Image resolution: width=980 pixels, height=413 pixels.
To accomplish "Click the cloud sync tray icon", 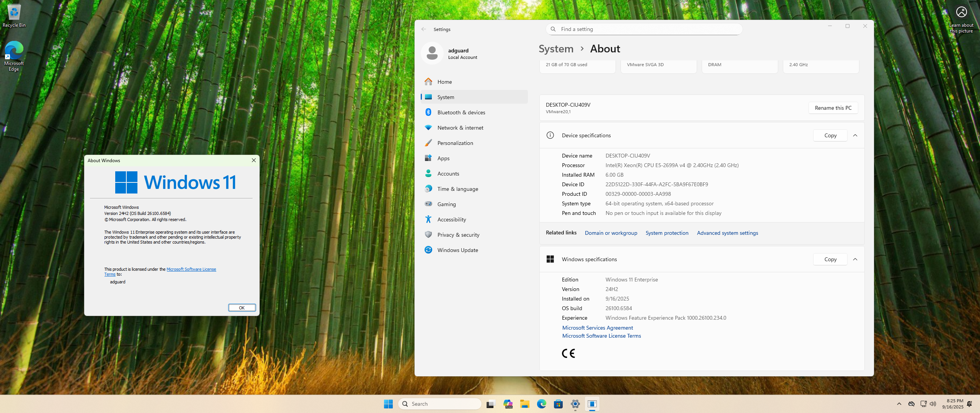I will pyautogui.click(x=911, y=404).
